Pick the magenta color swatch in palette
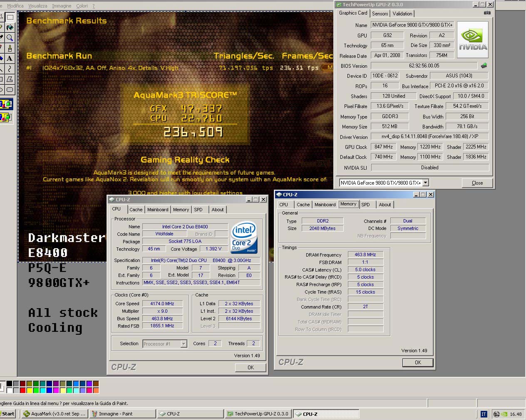Viewport: 526px width, 420px height. (56, 390)
